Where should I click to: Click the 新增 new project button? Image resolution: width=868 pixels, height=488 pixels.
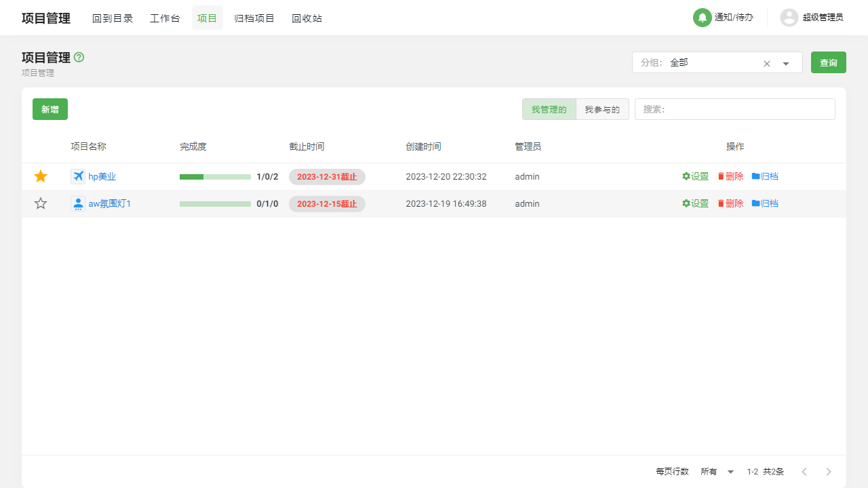tap(50, 108)
